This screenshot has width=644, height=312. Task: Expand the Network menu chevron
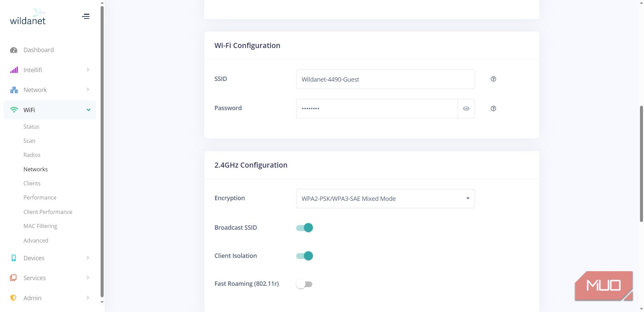point(88,90)
